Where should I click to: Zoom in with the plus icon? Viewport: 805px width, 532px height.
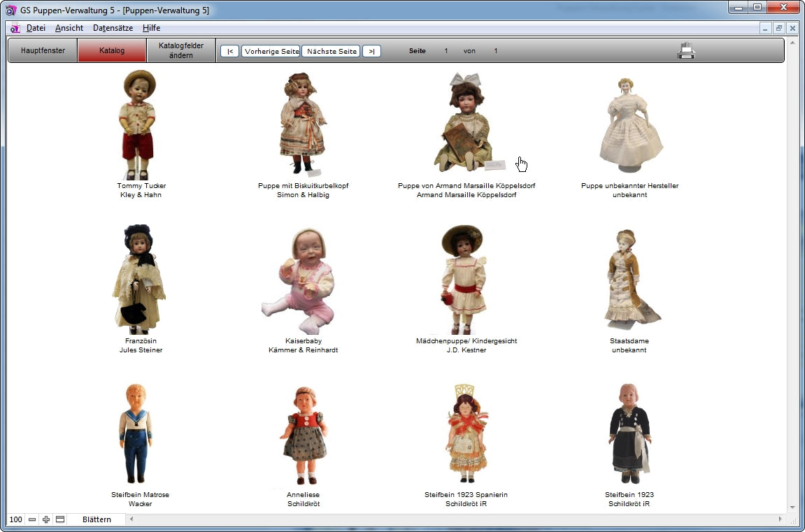pyautogui.click(x=46, y=519)
